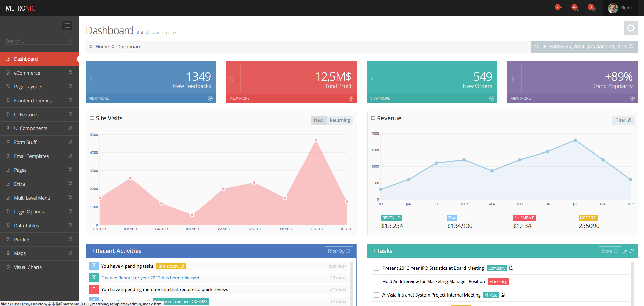This screenshot has width=644, height=306.
Task: Check the Marketing Manager interview task
Action: (x=376, y=282)
